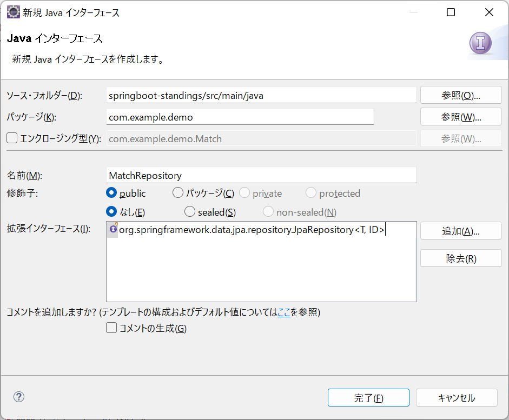Enable the エンクロージング型 checkbox
The height and width of the screenshot is (420, 509).
[12, 138]
